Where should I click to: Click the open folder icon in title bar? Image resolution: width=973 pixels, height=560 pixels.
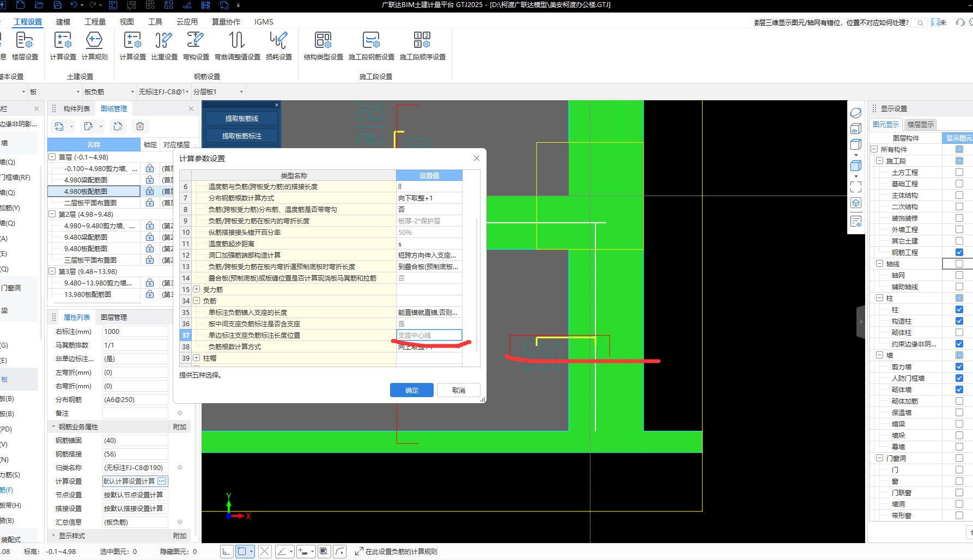coord(39,5)
